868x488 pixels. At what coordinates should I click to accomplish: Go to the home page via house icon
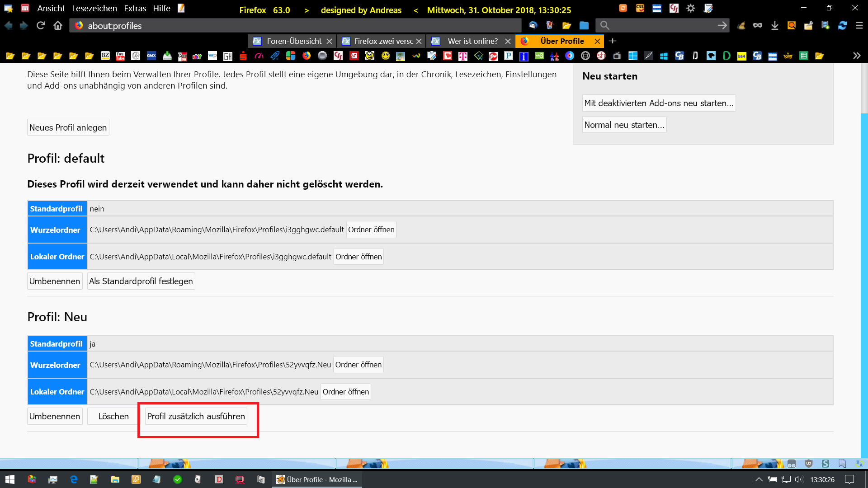pos(58,26)
